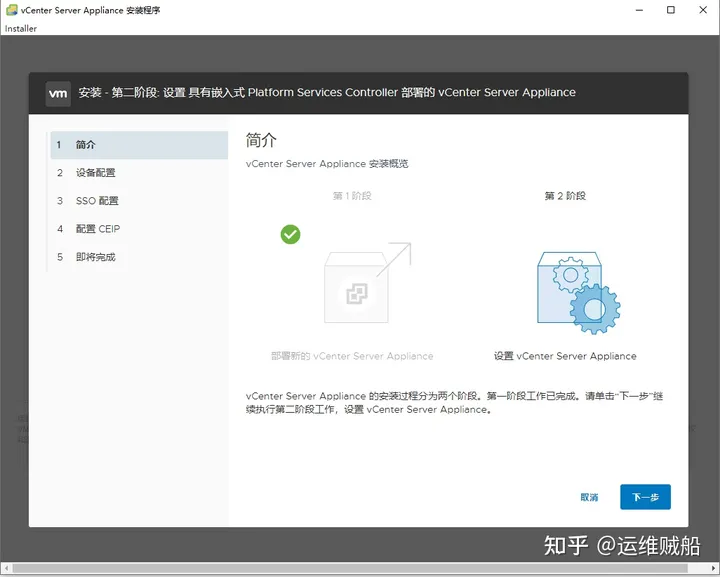Click the 第 1 阶段 stage label

pyautogui.click(x=352, y=196)
